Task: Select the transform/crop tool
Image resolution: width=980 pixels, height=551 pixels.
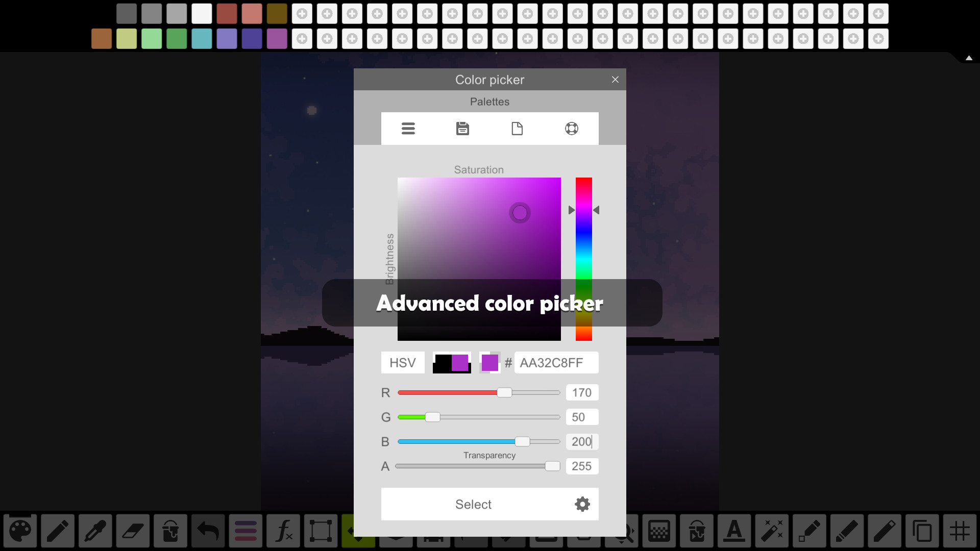Action: tap(321, 531)
